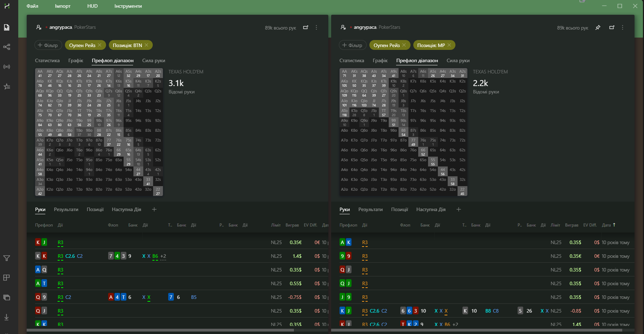Open the live HUD broadcast sidebar icon
The image size is (644, 334).
pyautogui.click(x=7, y=67)
